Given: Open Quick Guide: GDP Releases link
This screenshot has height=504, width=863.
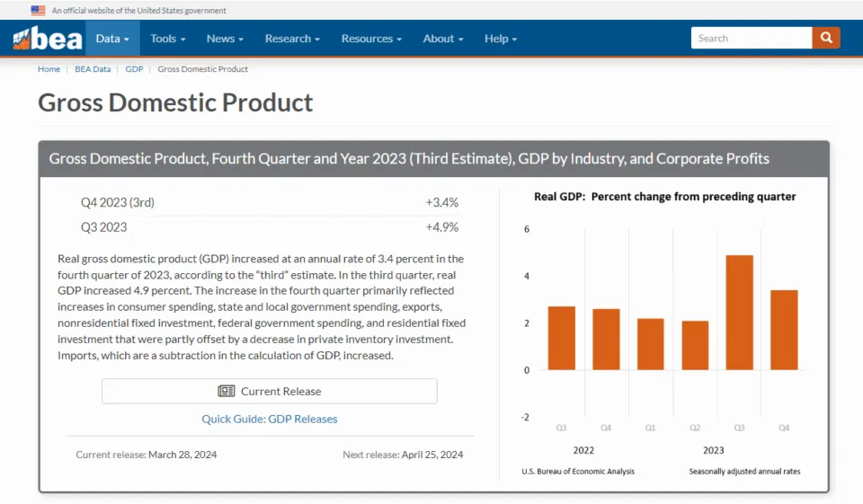Looking at the screenshot, I should coord(270,419).
